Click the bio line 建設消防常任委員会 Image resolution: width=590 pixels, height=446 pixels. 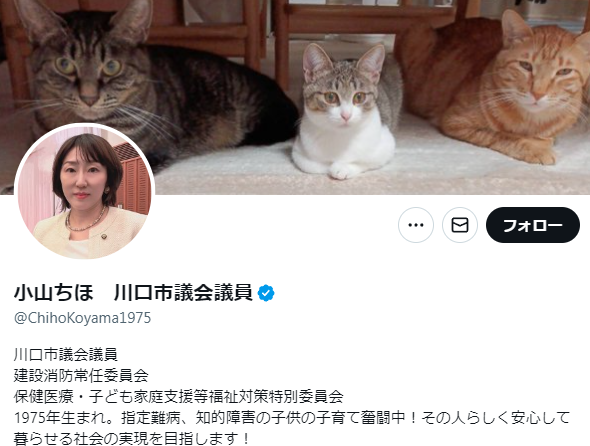coord(81,376)
